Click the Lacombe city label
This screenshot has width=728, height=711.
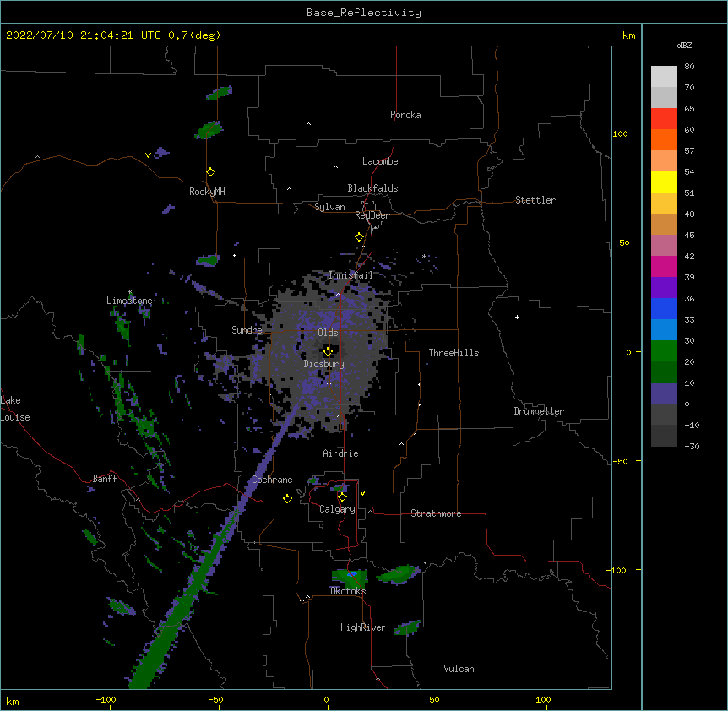(380, 161)
